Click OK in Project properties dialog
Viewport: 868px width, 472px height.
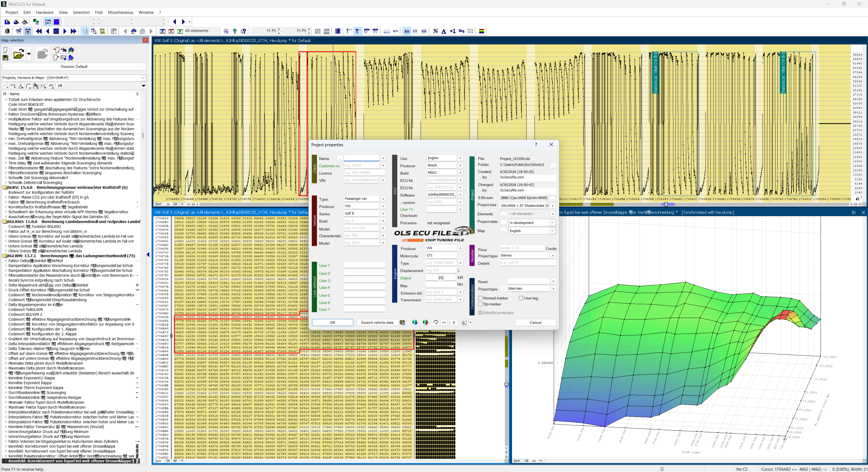point(333,322)
